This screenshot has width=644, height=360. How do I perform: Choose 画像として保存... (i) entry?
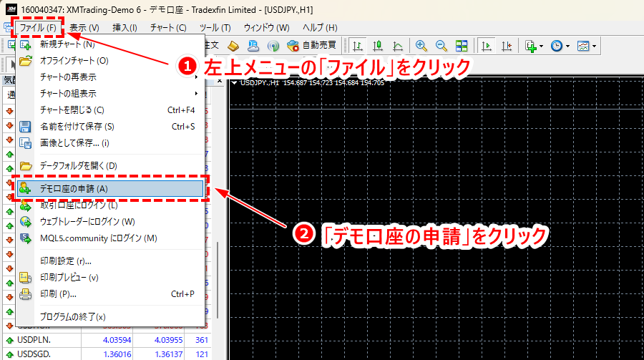pyautogui.click(x=110, y=143)
